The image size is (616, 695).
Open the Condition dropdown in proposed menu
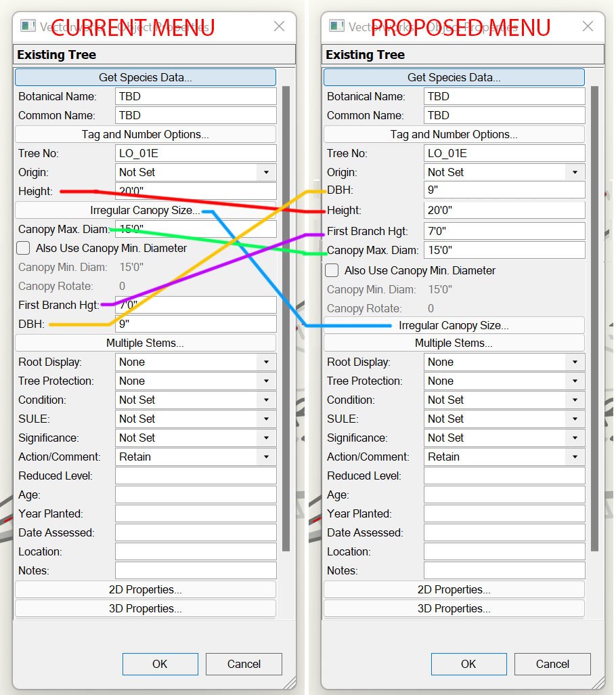click(x=576, y=400)
